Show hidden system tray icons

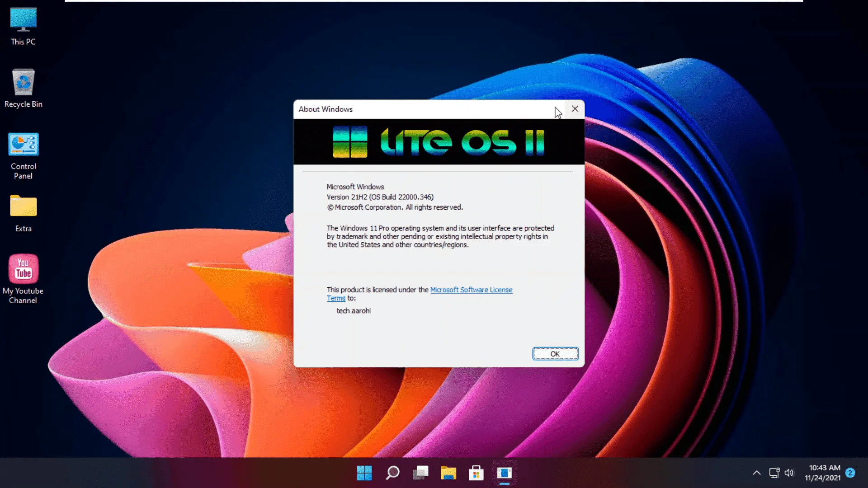(x=757, y=473)
